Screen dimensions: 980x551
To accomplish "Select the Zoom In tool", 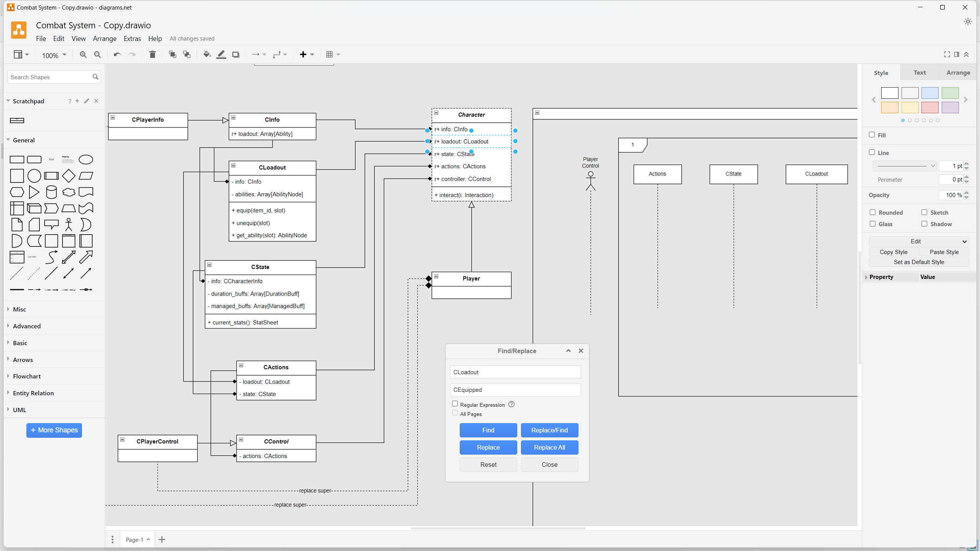I will tap(83, 54).
